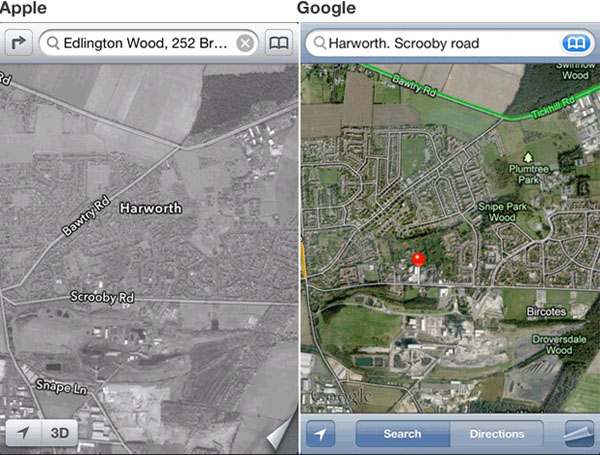Select the Search tab in Google Maps
The width and height of the screenshot is (600, 455).
[x=403, y=434]
